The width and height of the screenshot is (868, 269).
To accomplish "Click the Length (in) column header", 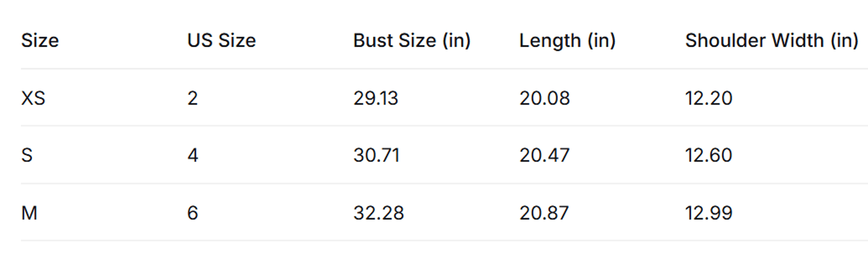I will 567,41.
